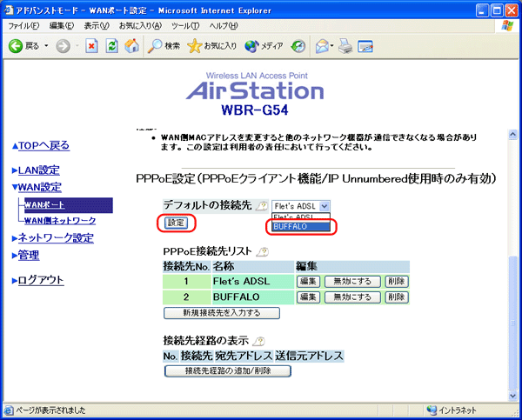The height and width of the screenshot is (420, 522).
Task: Click the 接続先経路の追加/削除 button
Action: pos(228,370)
